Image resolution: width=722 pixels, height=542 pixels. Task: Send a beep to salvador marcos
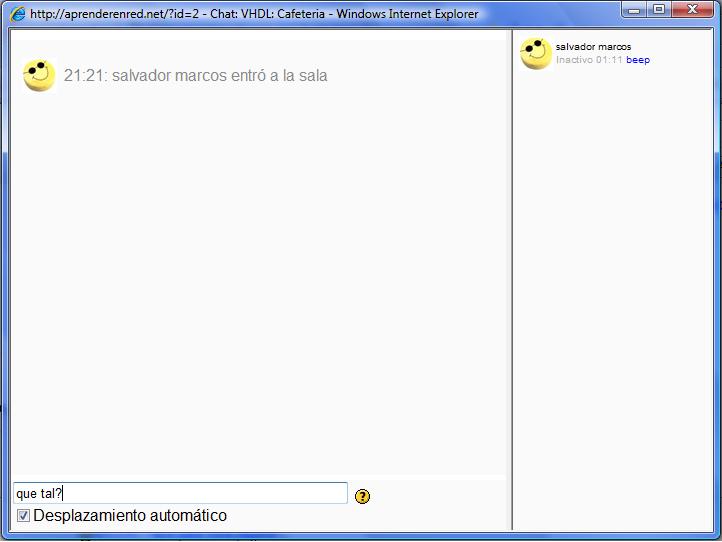[638, 60]
